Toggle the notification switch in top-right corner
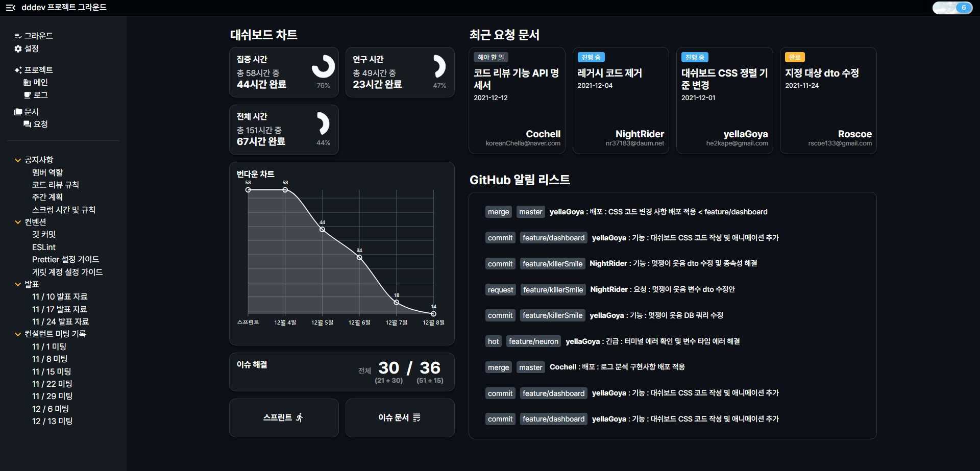This screenshot has width=980, height=471. (x=952, y=8)
